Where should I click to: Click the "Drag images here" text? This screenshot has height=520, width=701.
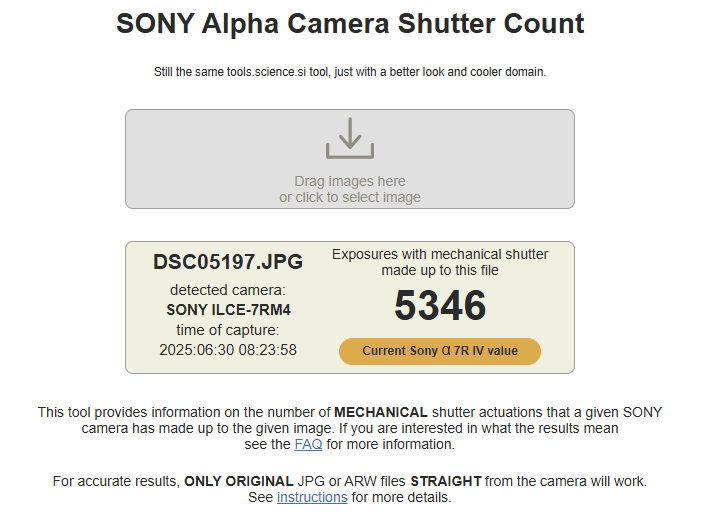click(x=349, y=181)
